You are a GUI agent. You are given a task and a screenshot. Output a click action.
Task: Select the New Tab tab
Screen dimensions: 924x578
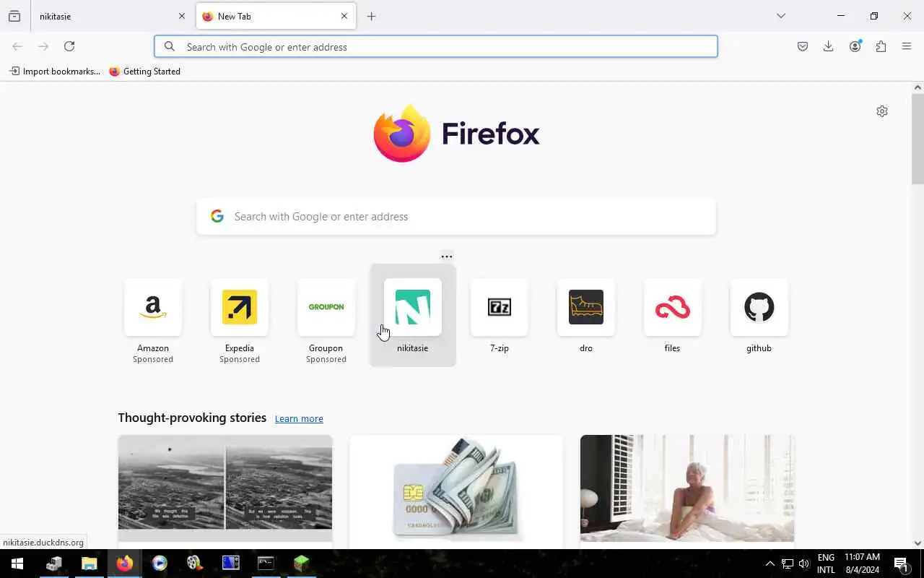pos(276,16)
